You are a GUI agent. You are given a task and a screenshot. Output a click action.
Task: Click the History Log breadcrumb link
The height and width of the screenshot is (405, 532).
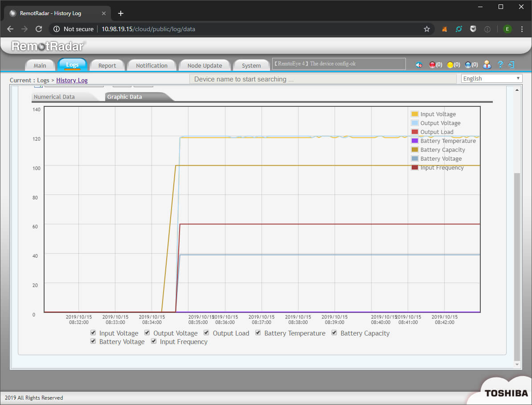(72, 80)
